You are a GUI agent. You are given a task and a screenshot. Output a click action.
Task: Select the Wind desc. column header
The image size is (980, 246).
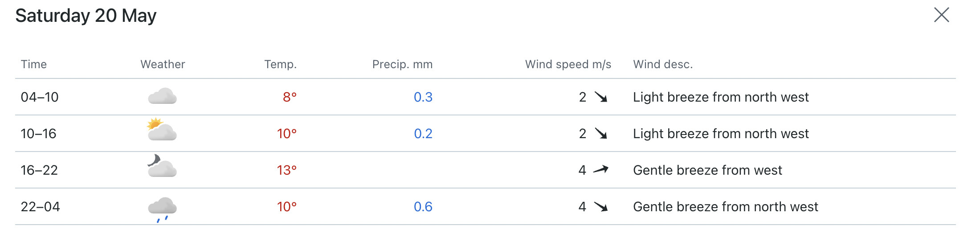tap(663, 64)
